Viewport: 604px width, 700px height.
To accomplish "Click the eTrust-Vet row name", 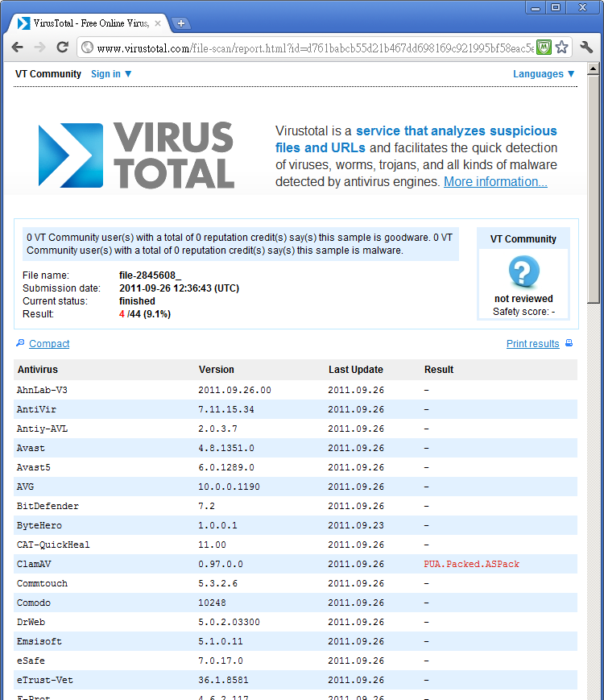I will [x=44, y=681].
